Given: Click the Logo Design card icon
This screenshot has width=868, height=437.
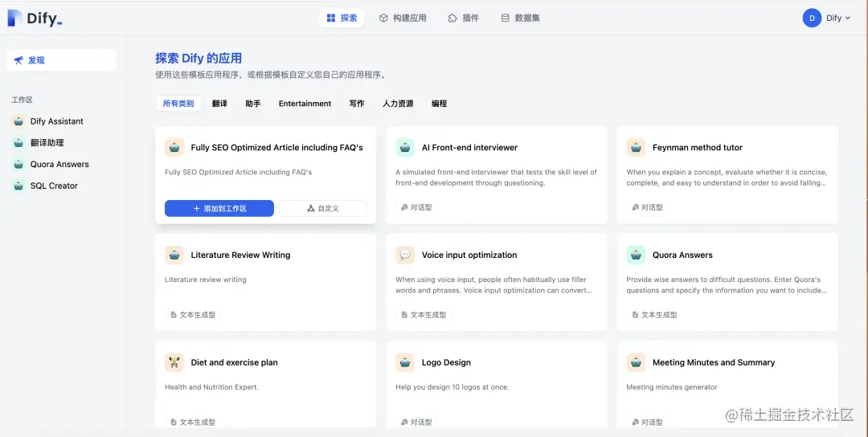Looking at the screenshot, I should 405,362.
